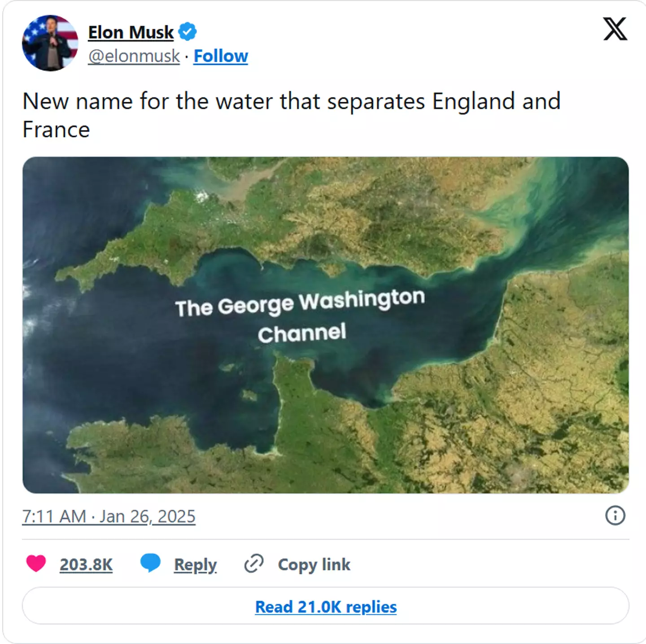Click the @elonmusk handle
The width and height of the screenshot is (646, 644).
tap(133, 56)
